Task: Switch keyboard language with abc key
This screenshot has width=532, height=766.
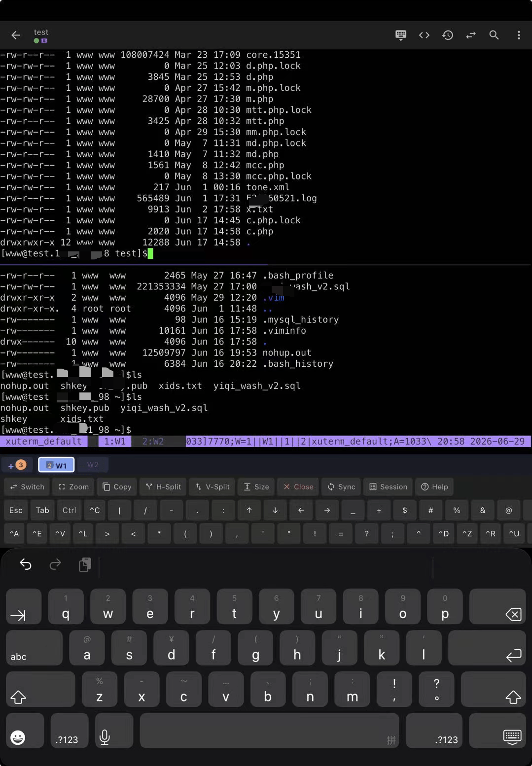Action: pos(34,648)
